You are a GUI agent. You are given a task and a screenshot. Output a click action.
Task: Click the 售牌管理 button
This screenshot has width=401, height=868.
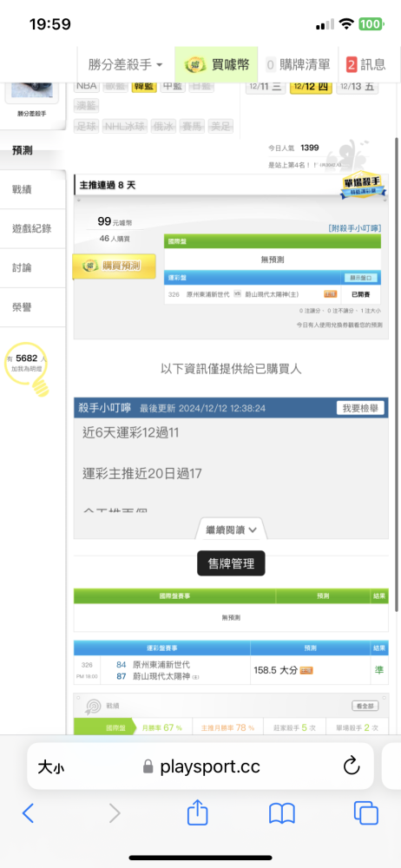[x=231, y=563]
